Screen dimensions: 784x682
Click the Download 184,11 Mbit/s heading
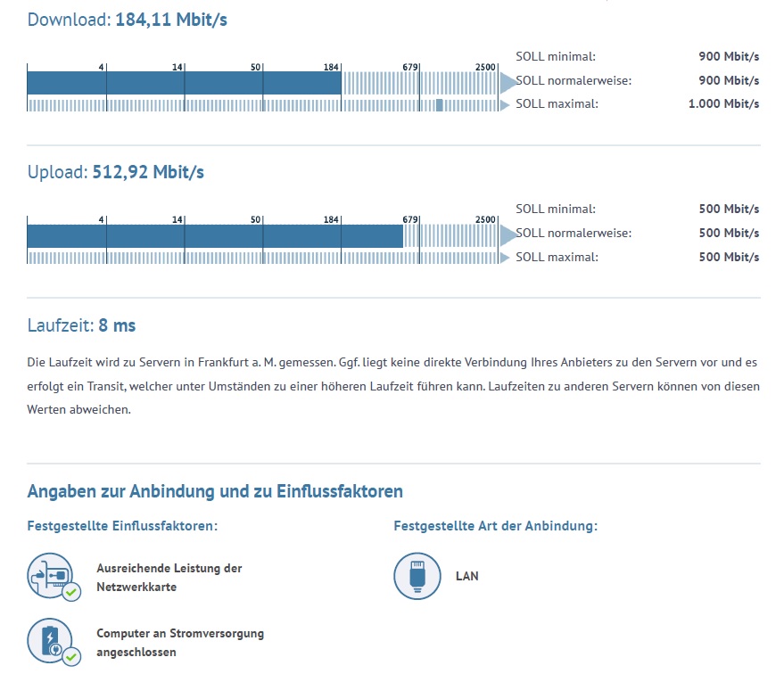point(127,20)
